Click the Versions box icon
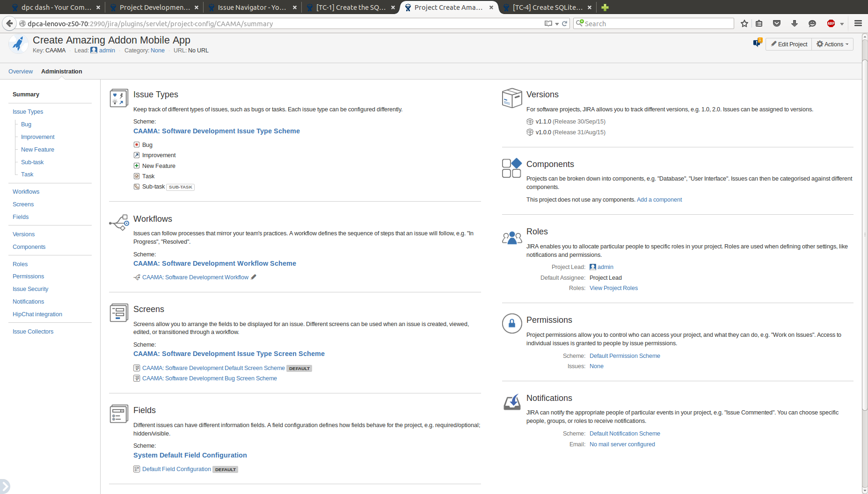This screenshot has height=494, width=868. pos(512,98)
